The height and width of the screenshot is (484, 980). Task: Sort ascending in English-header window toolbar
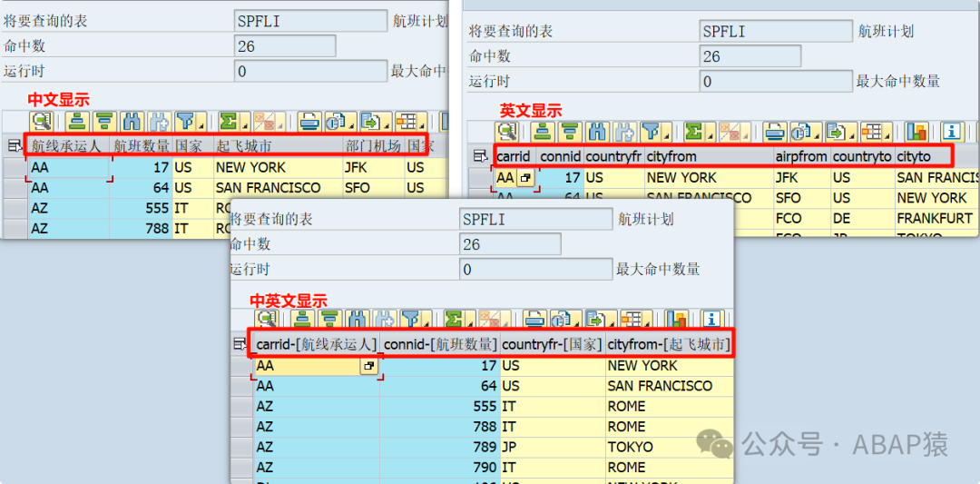point(544,132)
